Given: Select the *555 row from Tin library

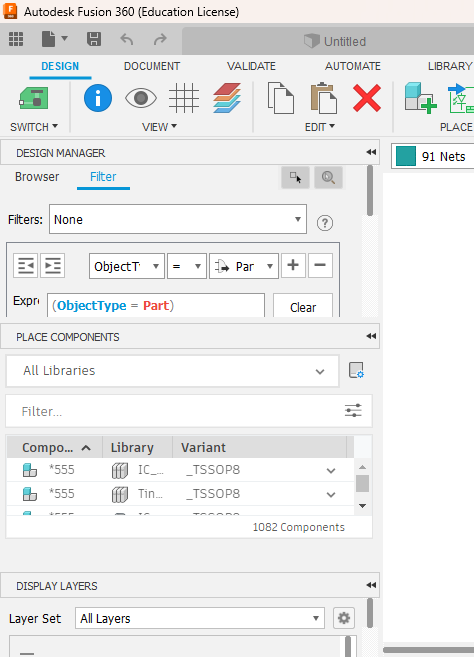Looking at the screenshot, I should (180, 494).
